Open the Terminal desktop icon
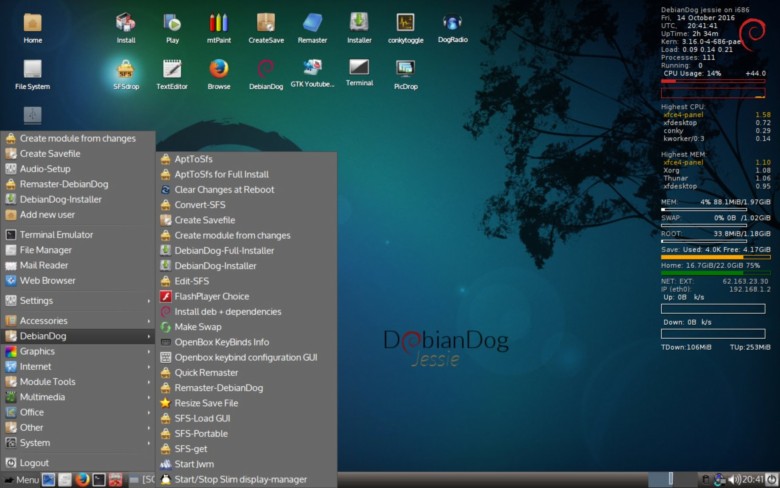 click(359, 73)
